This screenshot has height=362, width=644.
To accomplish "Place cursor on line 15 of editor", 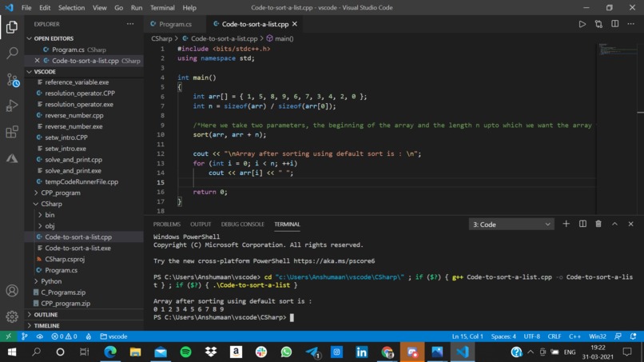I will click(386, 182).
